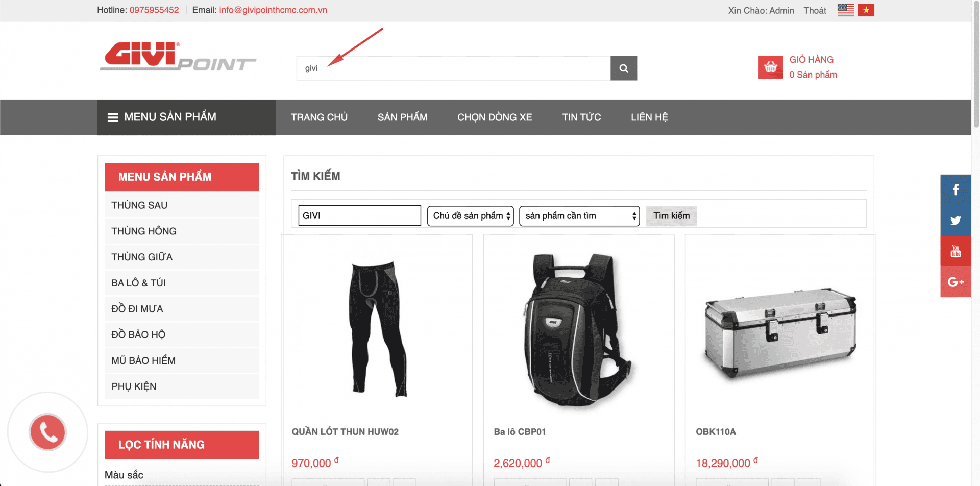Select PHỤ KIỆN category
Screen dimensions: 980x486
tap(182, 386)
